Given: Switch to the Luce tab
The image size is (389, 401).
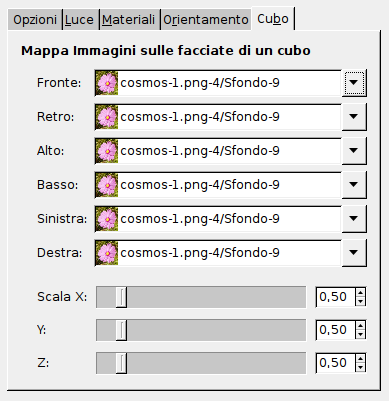Looking at the screenshot, I should click(79, 20).
